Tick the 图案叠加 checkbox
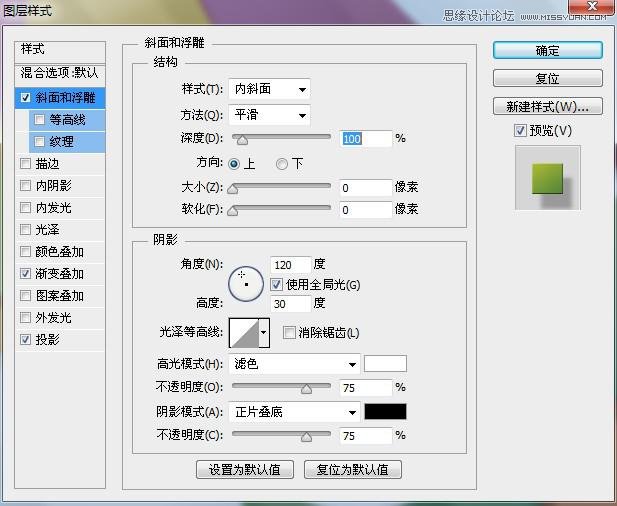The height and width of the screenshot is (506, 617). [26, 295]
